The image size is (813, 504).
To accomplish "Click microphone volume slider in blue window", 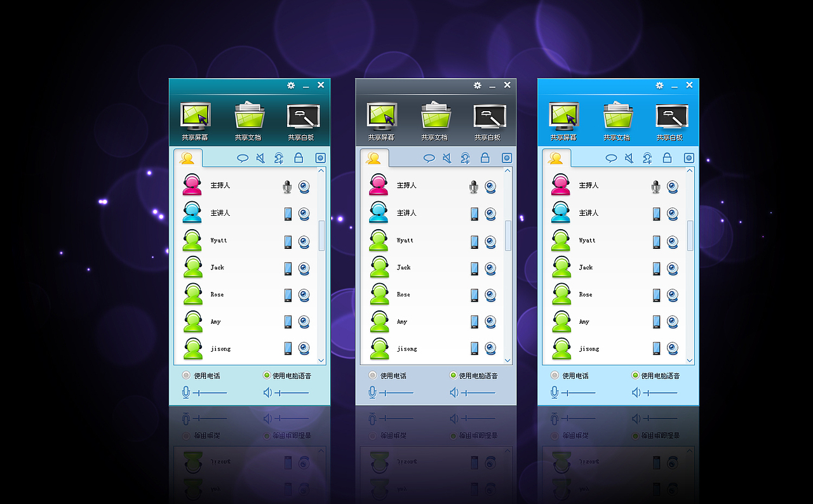I will (579, 393).
